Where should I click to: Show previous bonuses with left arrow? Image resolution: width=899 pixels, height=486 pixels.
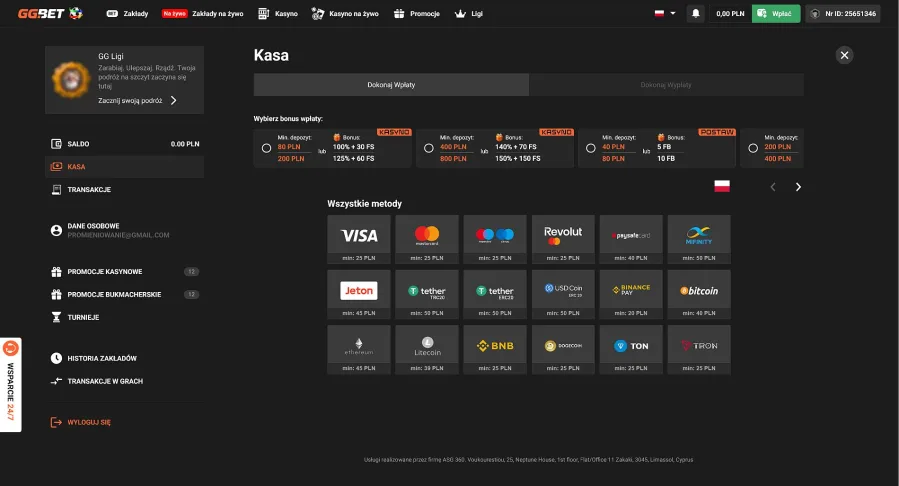pos(773,187)
